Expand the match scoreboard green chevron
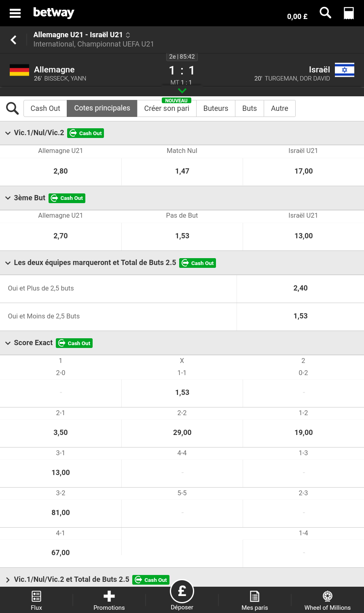Image resolution: width=364 pixels, height=613 pixels. pyautogui.click(x=182, y=91)
